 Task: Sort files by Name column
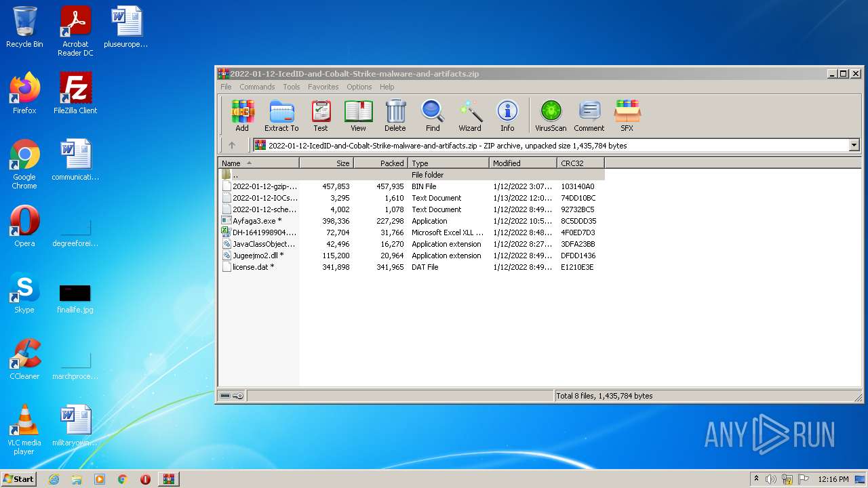click(259, 163)
